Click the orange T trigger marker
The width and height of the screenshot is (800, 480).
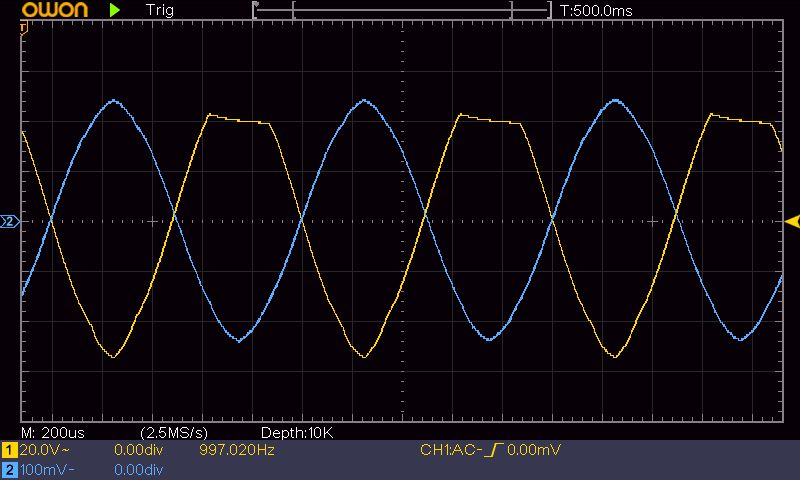(23, 29)
